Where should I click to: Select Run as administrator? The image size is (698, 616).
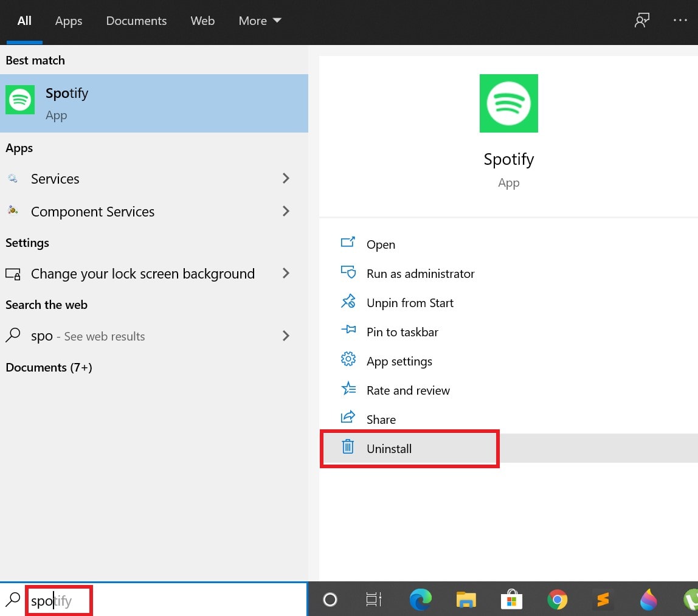coord(420,274)
